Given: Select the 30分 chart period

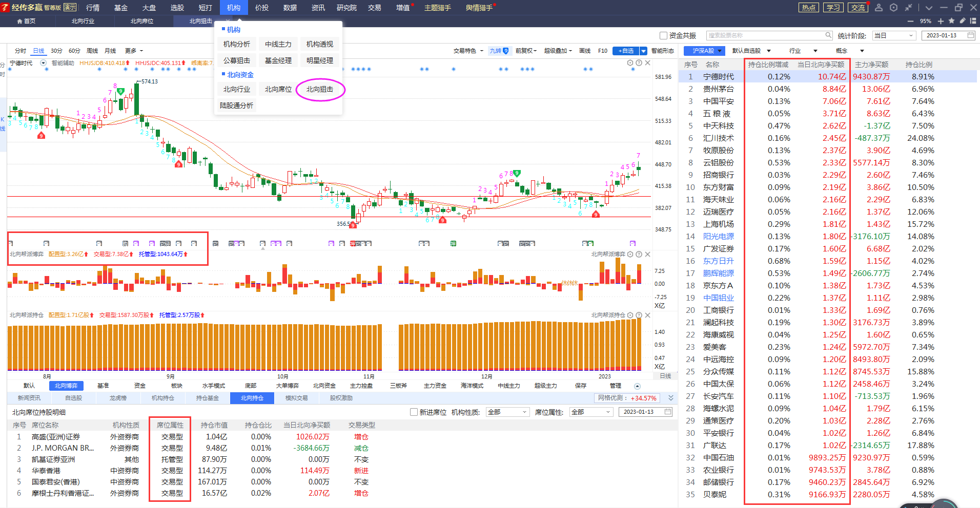Looking at the screenshot, I should [56, 51].
